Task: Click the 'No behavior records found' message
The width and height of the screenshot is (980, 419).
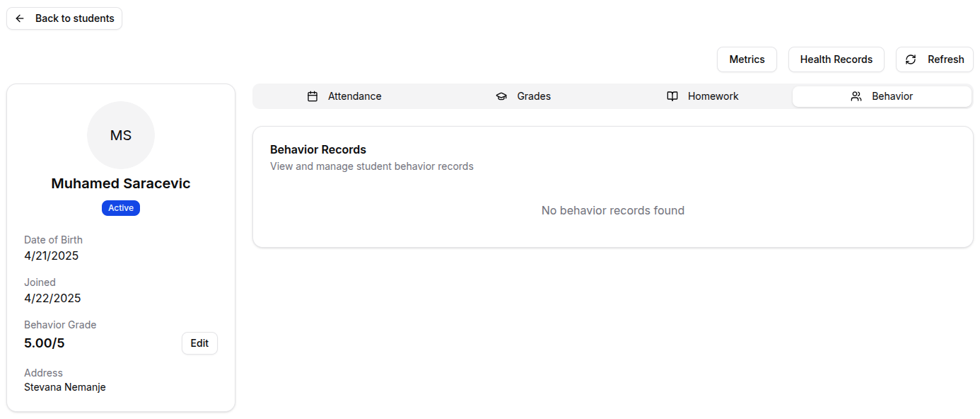Action: pyautogui.click(x=612, y=210)
